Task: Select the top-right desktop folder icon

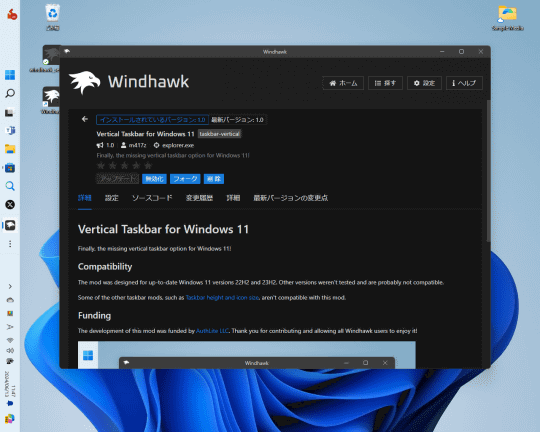Action: pos(508,18)
